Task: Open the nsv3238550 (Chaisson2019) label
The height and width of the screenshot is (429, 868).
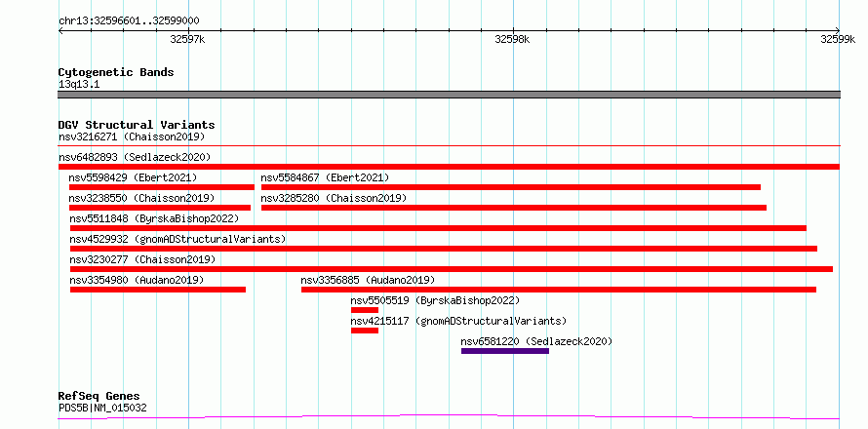Action: (x=141, y=198)
